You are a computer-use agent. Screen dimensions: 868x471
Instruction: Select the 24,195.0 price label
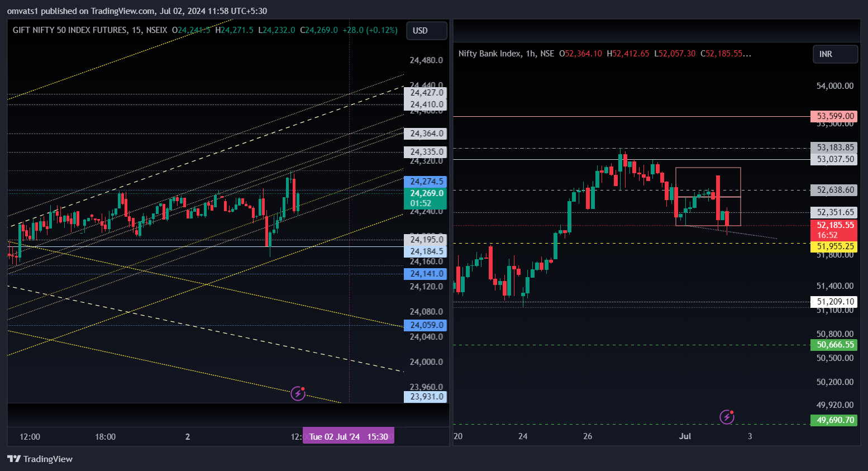coord(425,240)
